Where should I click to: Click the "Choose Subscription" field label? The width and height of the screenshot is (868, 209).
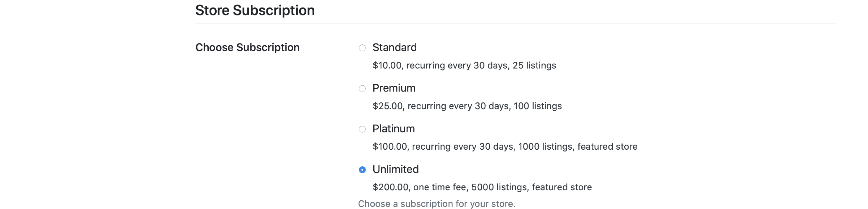coord(247,47)
